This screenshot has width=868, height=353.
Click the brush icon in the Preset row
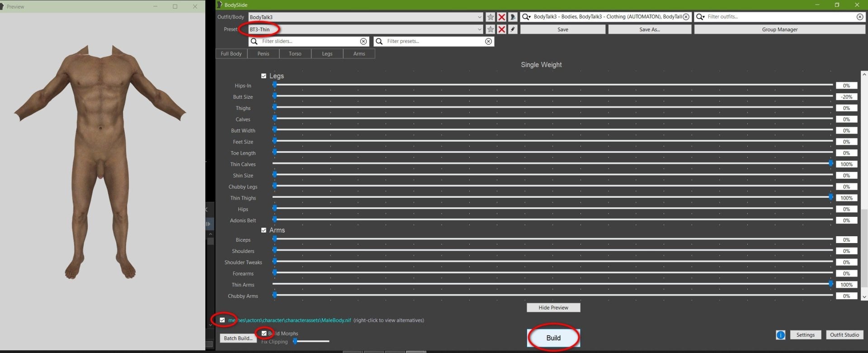[x=513, y=29]
